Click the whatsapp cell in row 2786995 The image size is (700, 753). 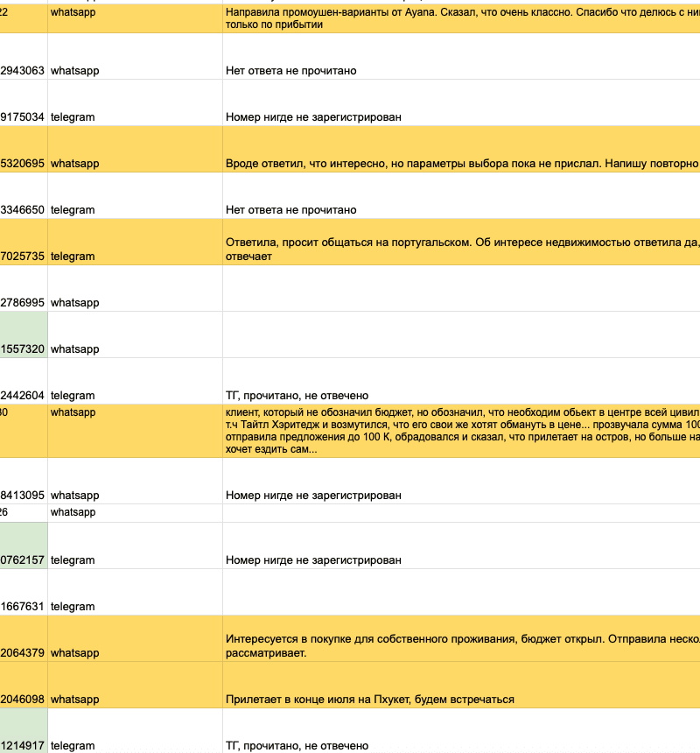point(135,288)
